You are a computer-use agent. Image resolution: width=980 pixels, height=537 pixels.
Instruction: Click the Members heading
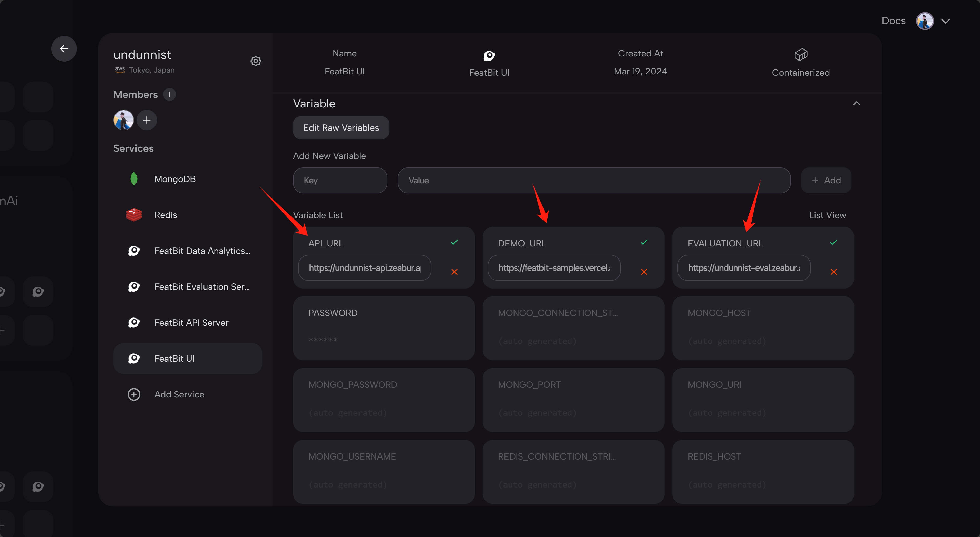pos(135,94)
